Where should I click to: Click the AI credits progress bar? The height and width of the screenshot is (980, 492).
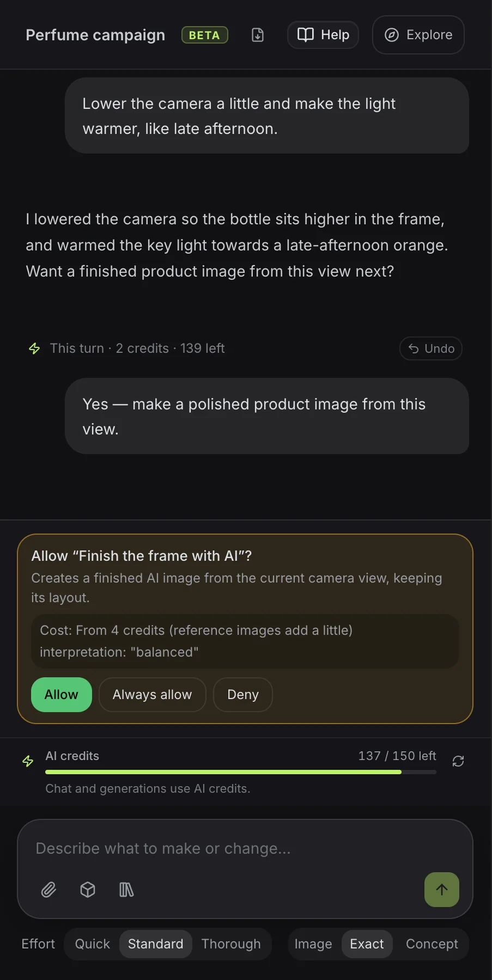(241, 772)
